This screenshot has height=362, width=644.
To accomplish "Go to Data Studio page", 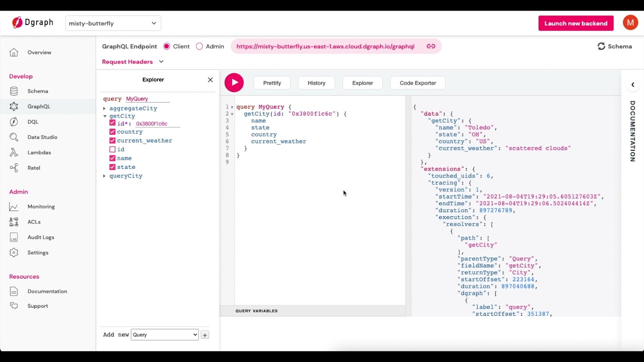I will point(42,137).
